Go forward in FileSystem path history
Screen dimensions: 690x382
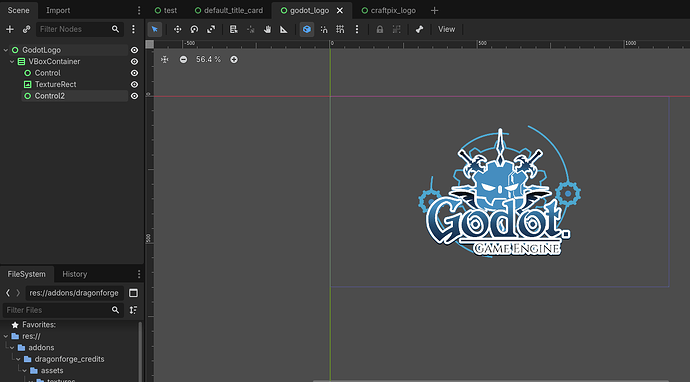tap(18, 293)
